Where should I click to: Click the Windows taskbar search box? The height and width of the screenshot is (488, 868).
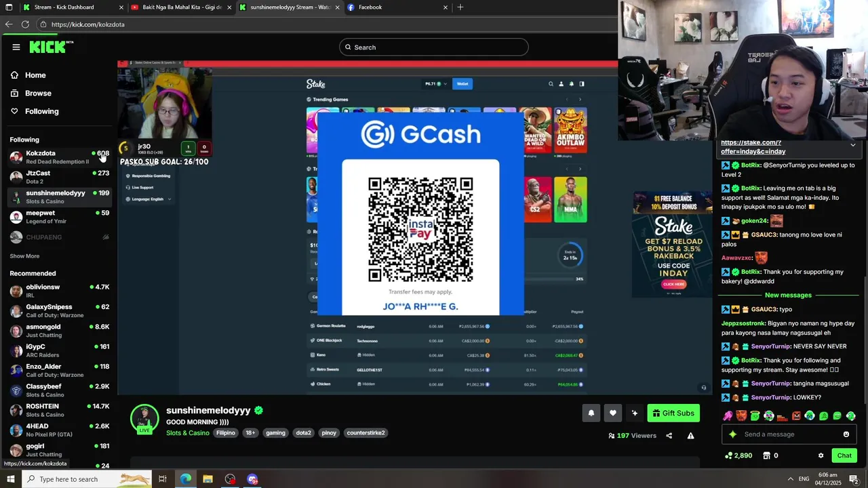[x=86, y=479]
